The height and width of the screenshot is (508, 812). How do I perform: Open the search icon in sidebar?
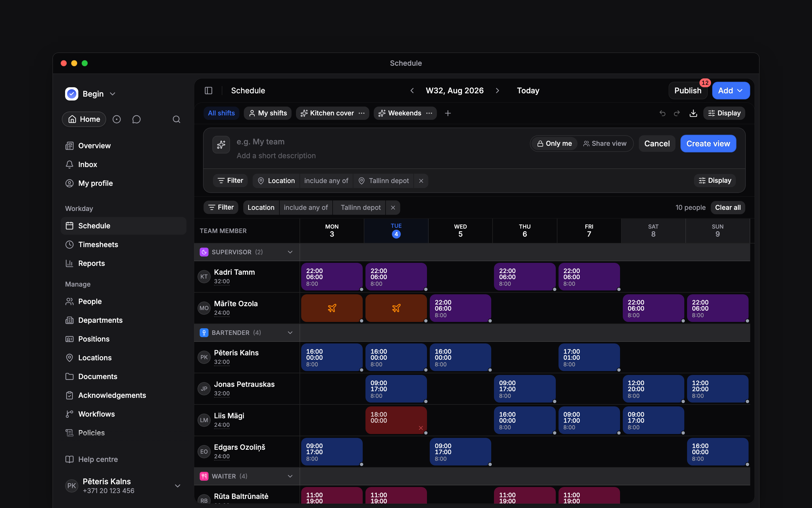177,119
